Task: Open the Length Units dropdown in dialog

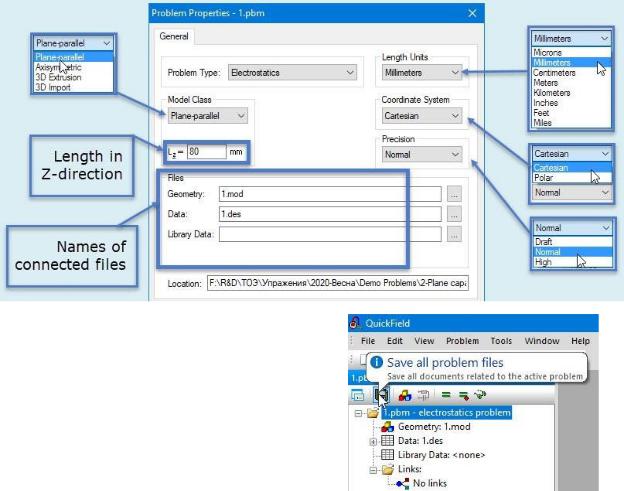Action: tap(422, 73)
